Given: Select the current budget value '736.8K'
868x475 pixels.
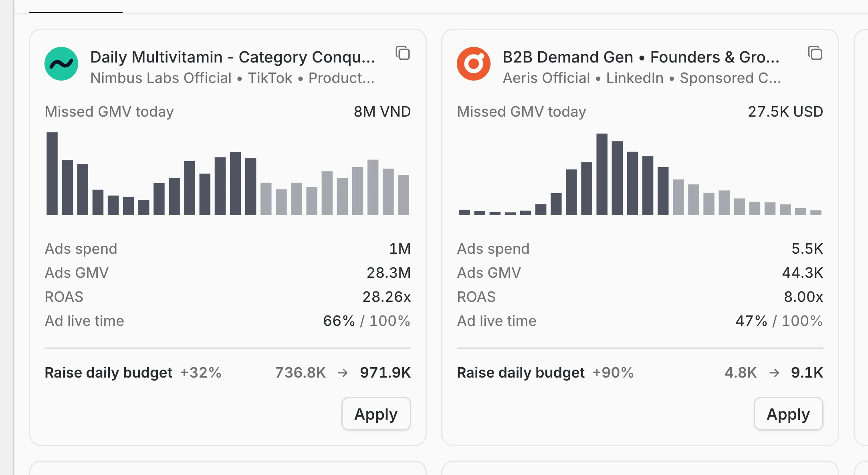Looking at the screenshot, I should click(x=301, y=372).
